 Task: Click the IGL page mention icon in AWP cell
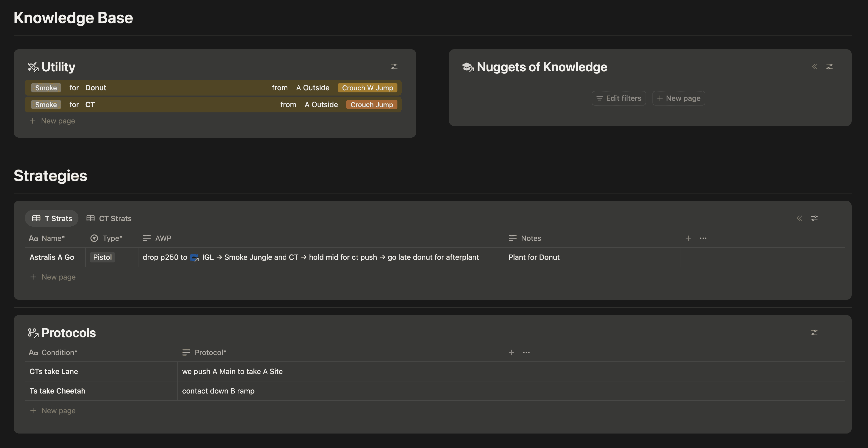(194, 257)
